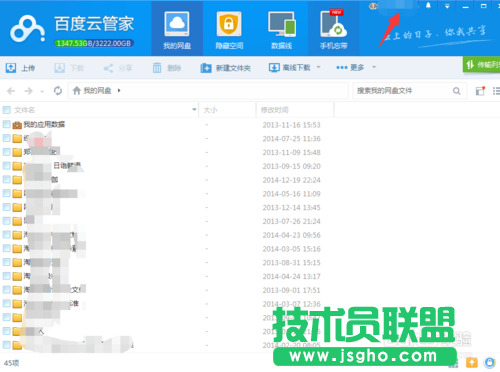The image size is (500, 372).
Task: Check the row dated 2014-05-16 11:09
Action: coord(6,193)
